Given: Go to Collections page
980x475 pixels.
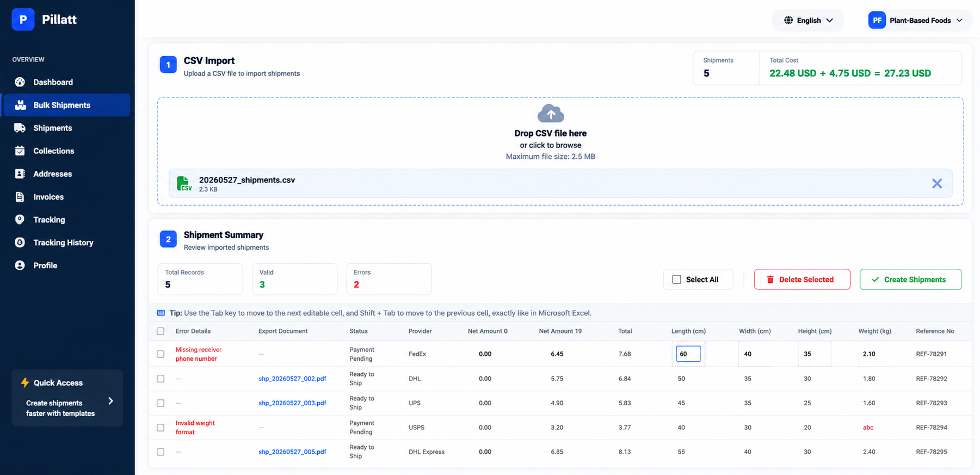Looking at the screenshot, I should point(67,151).
